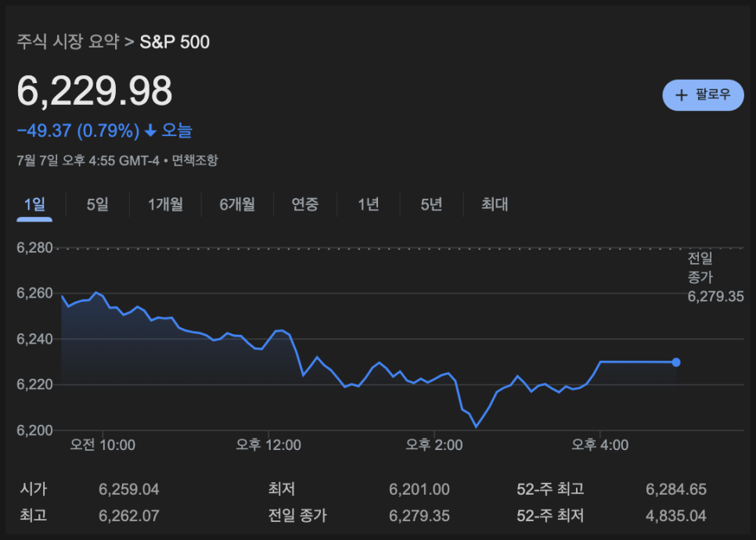Screen dimensions: 756x540
Task: Click the 6,280 y-axis label
Action: tap(34, 248)
